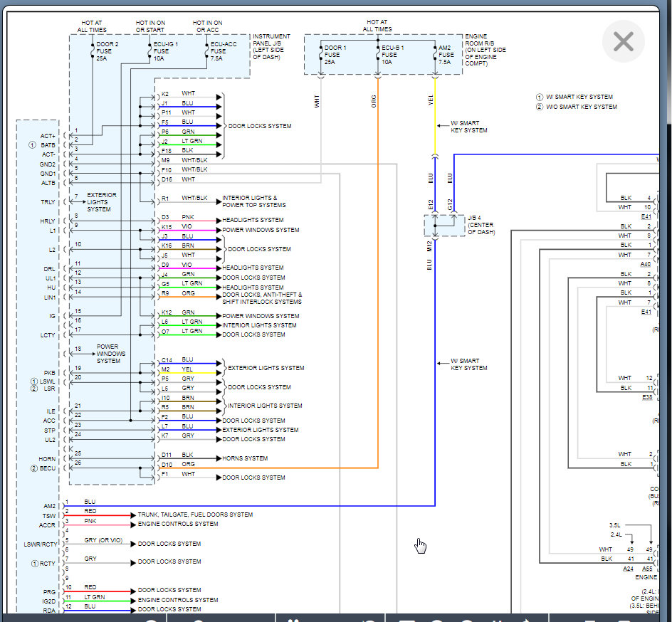Click the ORG wire label under ECU-B 1 fuse
Image resolution: width=672 pixels, height=622 pixels.
[374, 102]
